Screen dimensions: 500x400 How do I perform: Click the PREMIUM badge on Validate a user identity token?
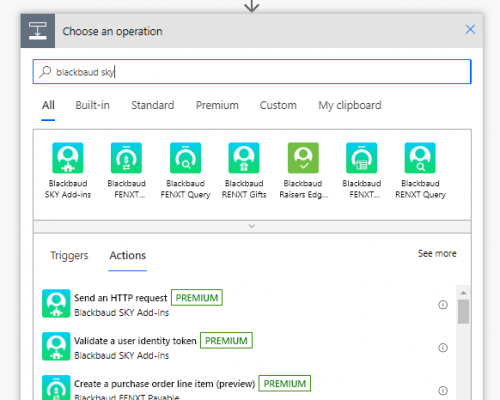click(x=226, y=341)
